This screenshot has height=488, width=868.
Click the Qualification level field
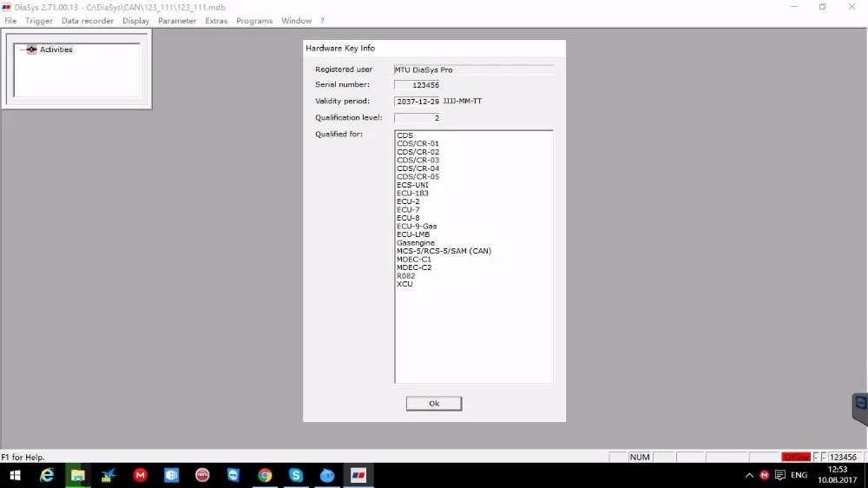point(417,118)
